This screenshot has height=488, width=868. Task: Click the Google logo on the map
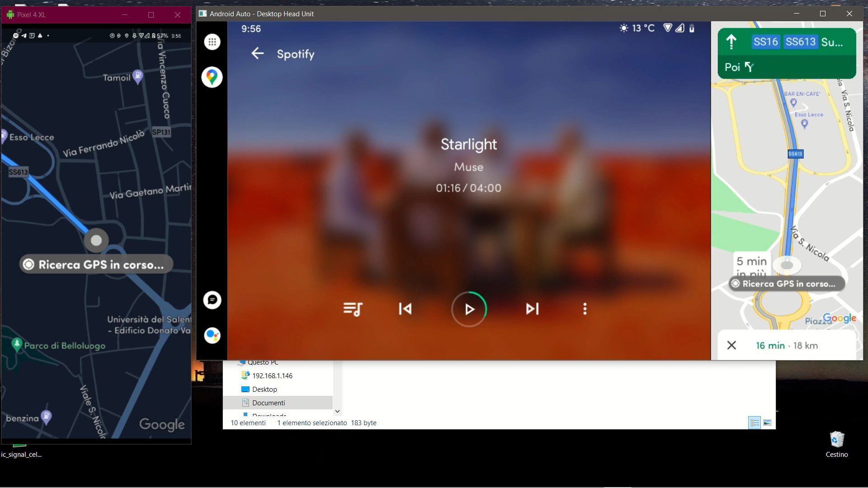(x=161, y=424)
